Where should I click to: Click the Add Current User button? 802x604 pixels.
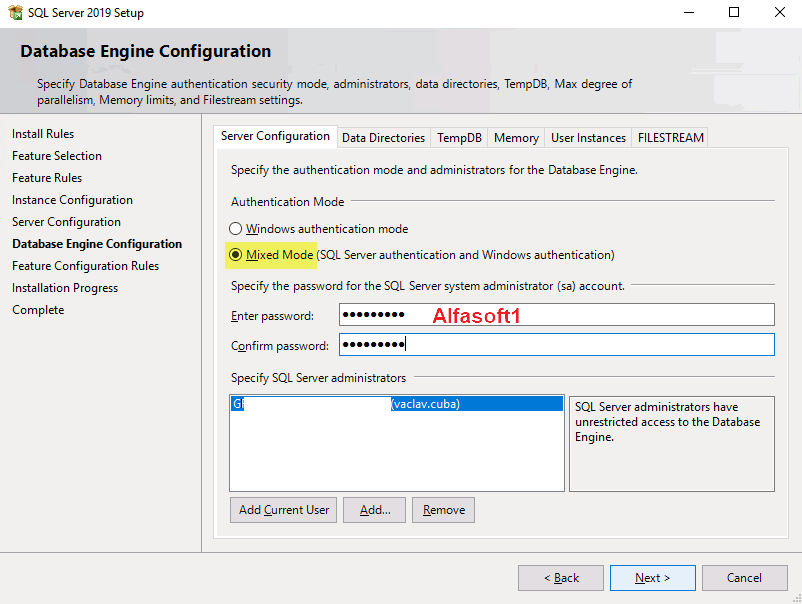tap(284, 510)
